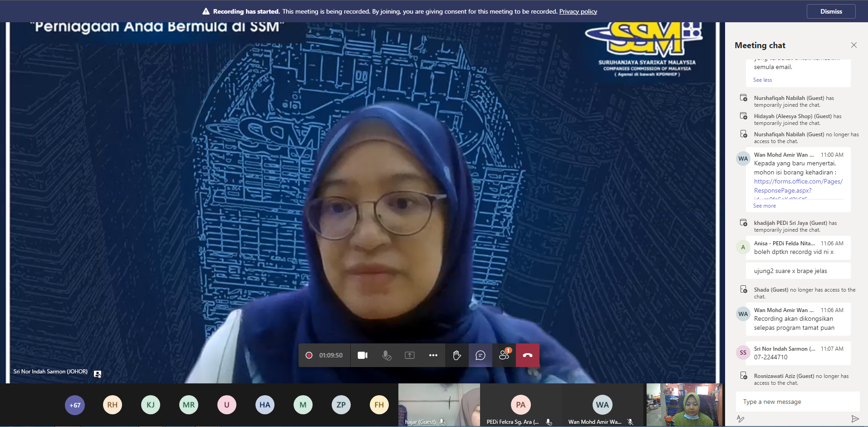Select the HA participant avatar

(265, 405)
